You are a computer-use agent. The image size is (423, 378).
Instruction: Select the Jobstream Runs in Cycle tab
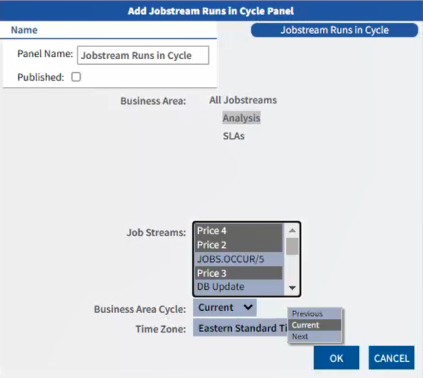pyautogui.click(x=334, y=30)
